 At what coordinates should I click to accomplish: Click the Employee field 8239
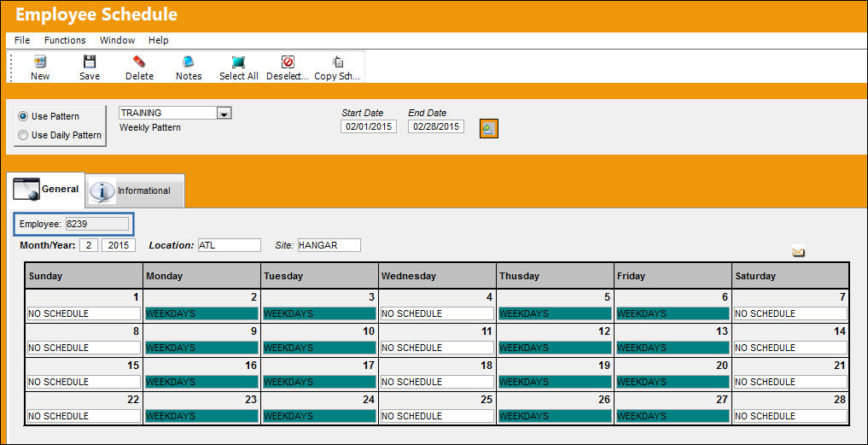[97, 224]
